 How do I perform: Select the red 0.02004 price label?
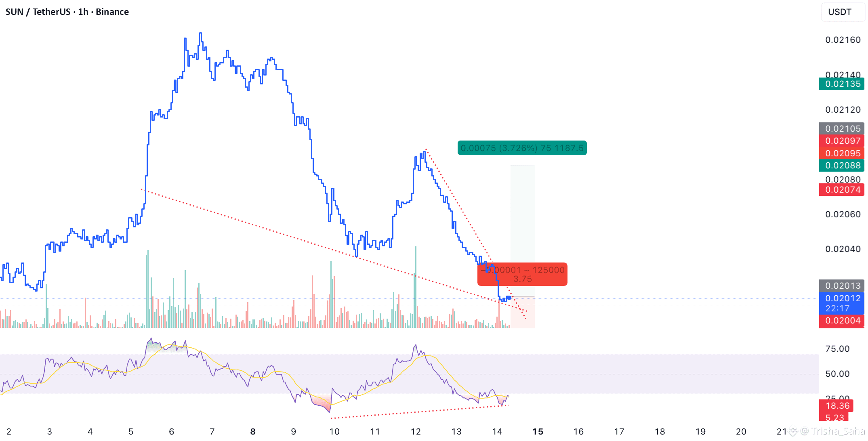[x=842, y=321]
